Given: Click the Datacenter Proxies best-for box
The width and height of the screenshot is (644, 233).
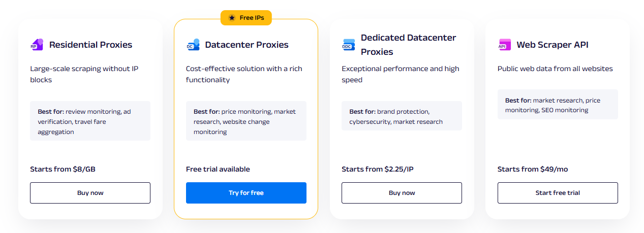Looking at the screenshot, I should (246, 121).
